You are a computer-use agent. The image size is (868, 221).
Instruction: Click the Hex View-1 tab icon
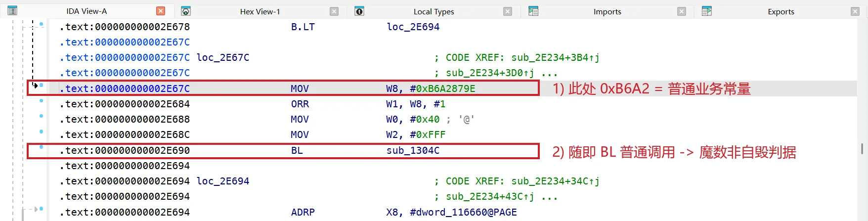(186, 11)
